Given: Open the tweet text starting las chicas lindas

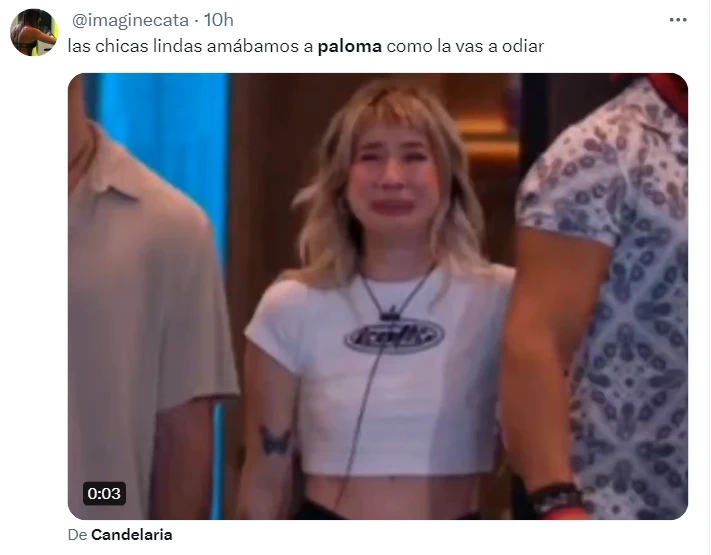Looking at the screenshot, I should coord(306,46).
